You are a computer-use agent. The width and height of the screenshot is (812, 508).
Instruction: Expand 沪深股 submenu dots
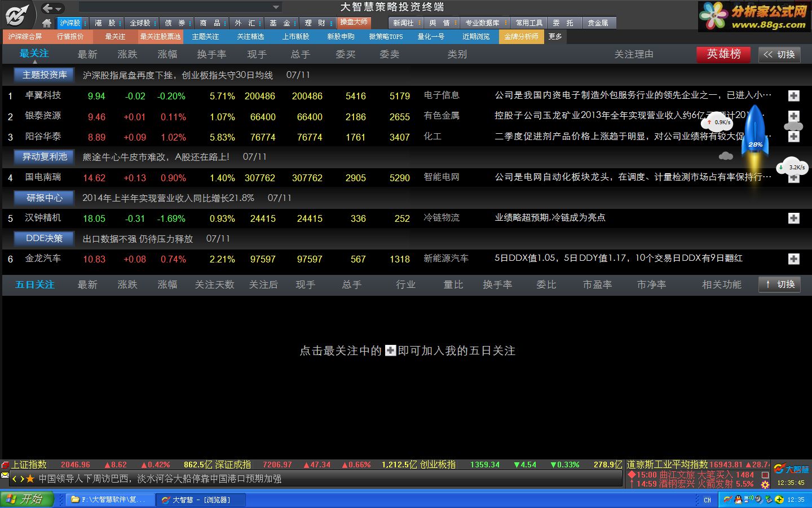coord(85,23)
